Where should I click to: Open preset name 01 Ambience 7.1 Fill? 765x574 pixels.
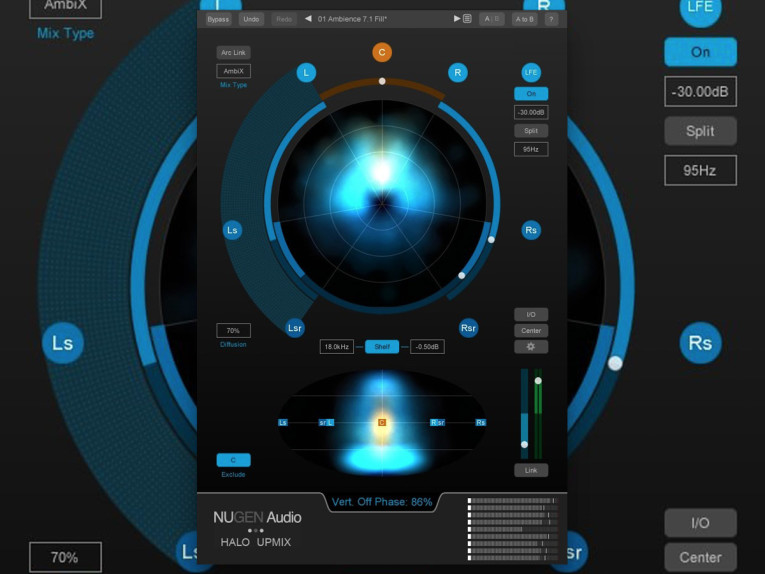[352, 19]
